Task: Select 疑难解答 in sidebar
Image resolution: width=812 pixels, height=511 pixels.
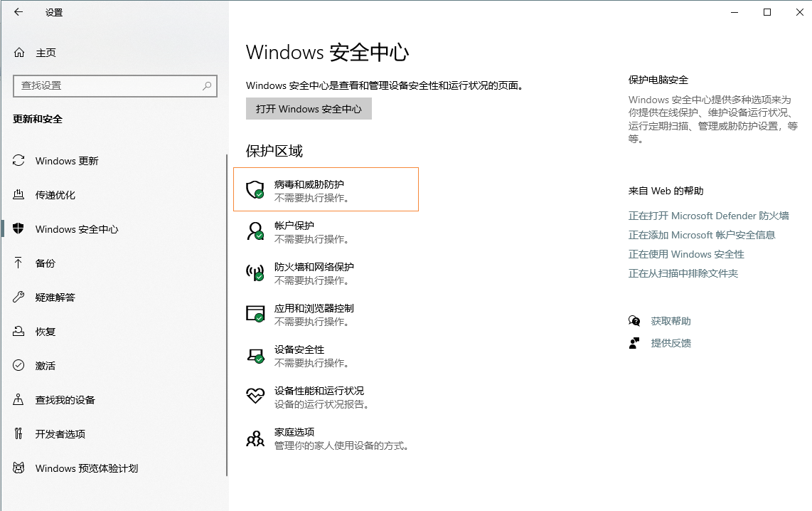Action: pos(55,297)
